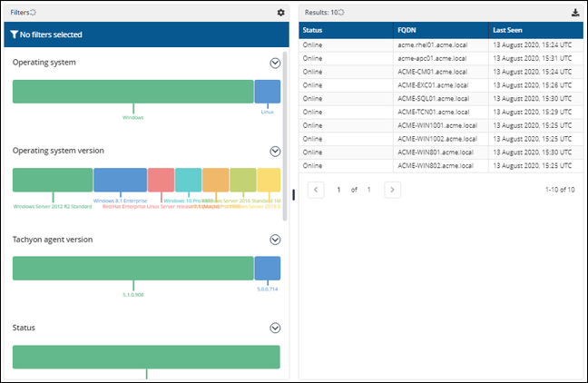Filter by the blue Linux bar
The height and width of the screenshot is (383, 588).
(267, 92)
